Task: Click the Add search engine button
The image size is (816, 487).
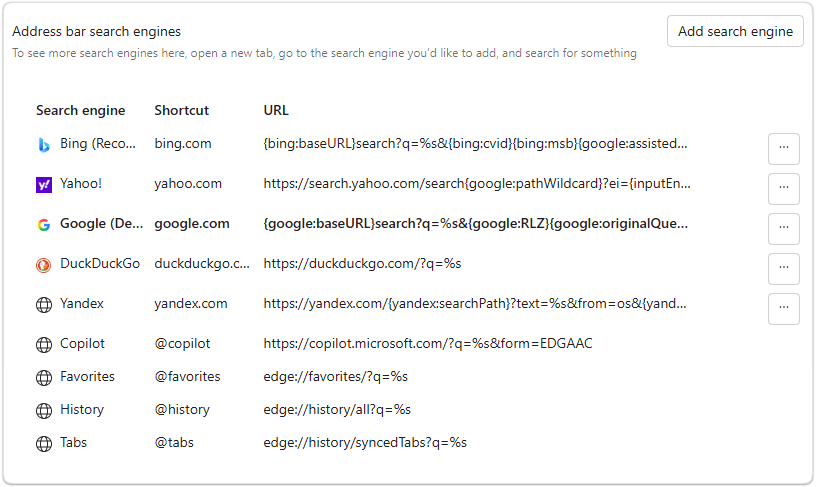Action: click(x=735, y=31)
